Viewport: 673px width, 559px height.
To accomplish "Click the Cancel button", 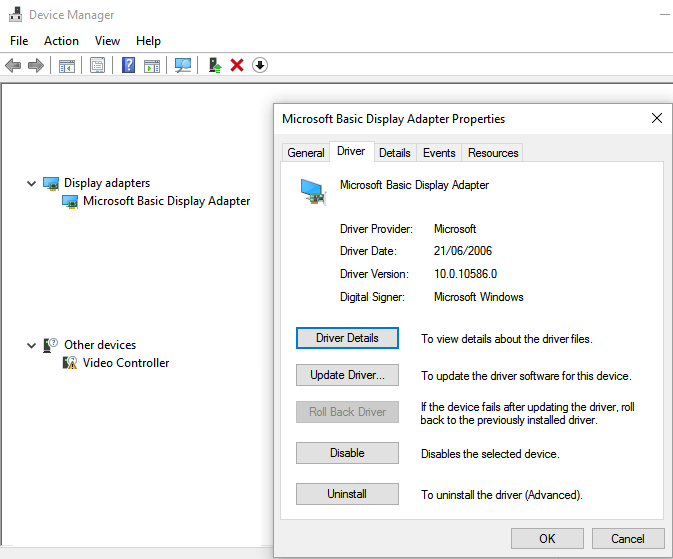I will pyautogui.click(x=628, y=538).
